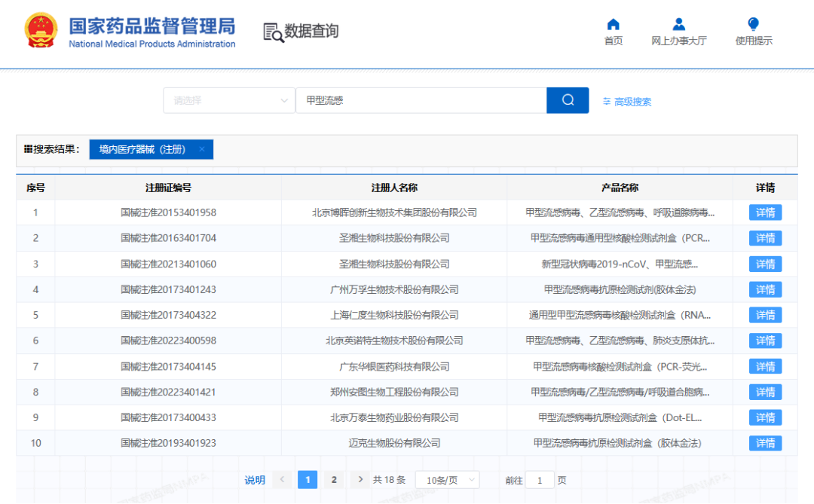
Task: Click registration number 国械注准20223401421
Action: coord(168,392)
